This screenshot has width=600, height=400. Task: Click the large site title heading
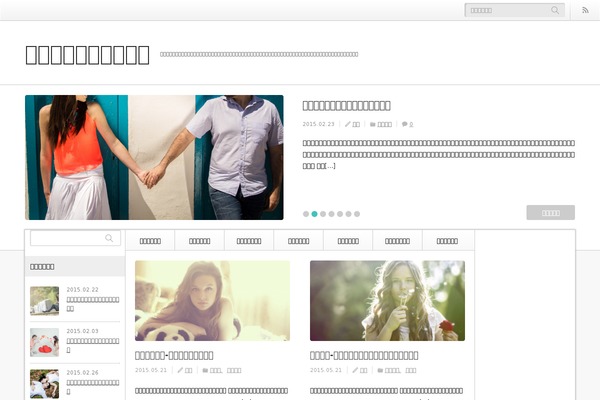87,54
